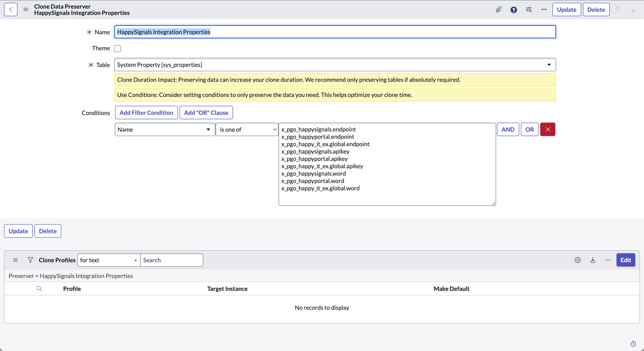Click x_pgo_happysignals.endpoint value
This screenshot has height=351, width=644.
[x=318, y=129]
